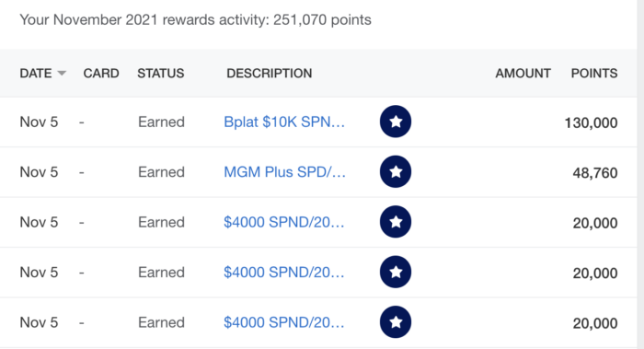Click the STATUS column header

click(x=161, y=73)
